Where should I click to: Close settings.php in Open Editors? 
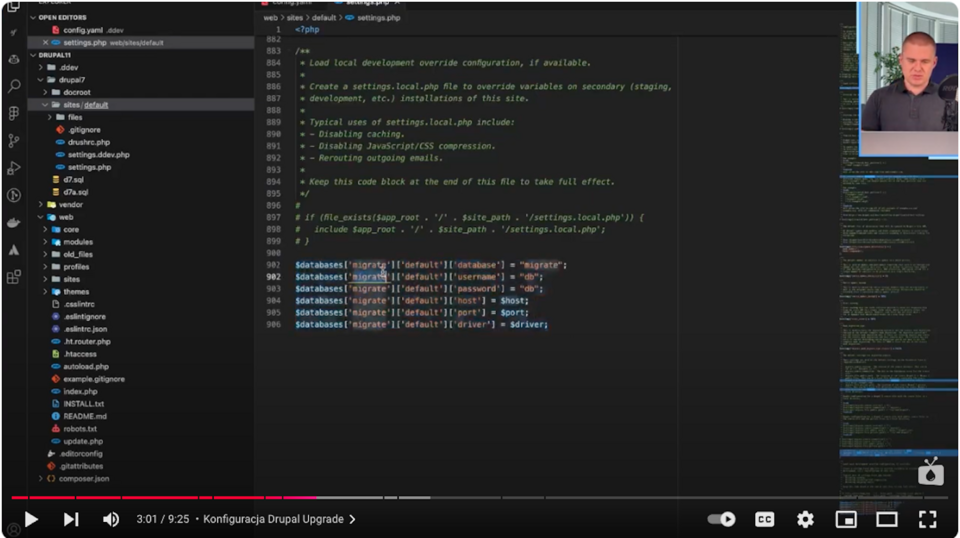coord(45,43)
